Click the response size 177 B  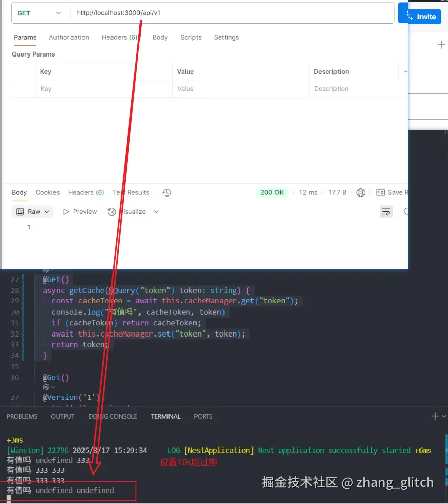[x=337, y=192]
